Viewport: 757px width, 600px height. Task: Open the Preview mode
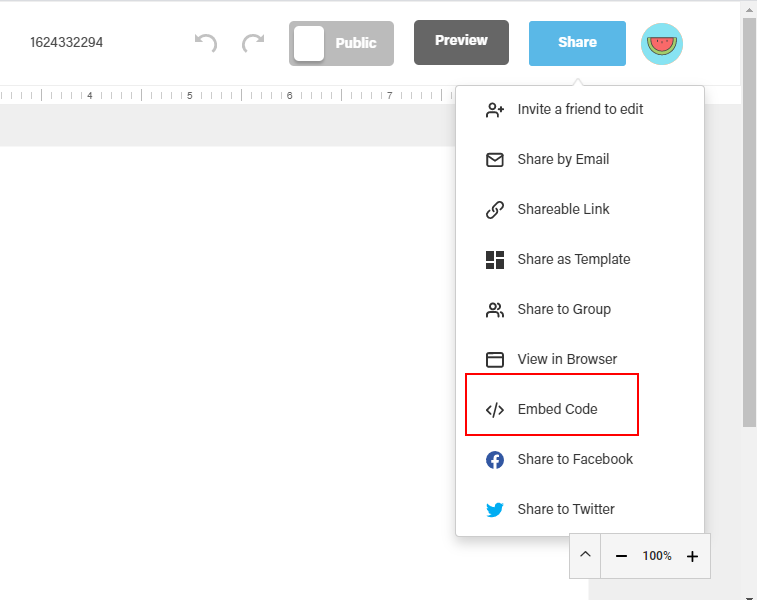[461, 42]
